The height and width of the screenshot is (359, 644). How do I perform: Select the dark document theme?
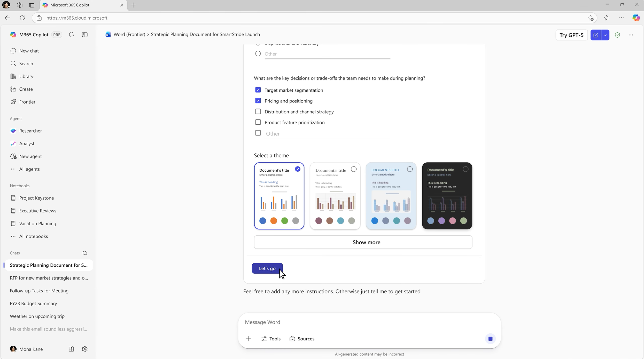(x=447, y=196)
